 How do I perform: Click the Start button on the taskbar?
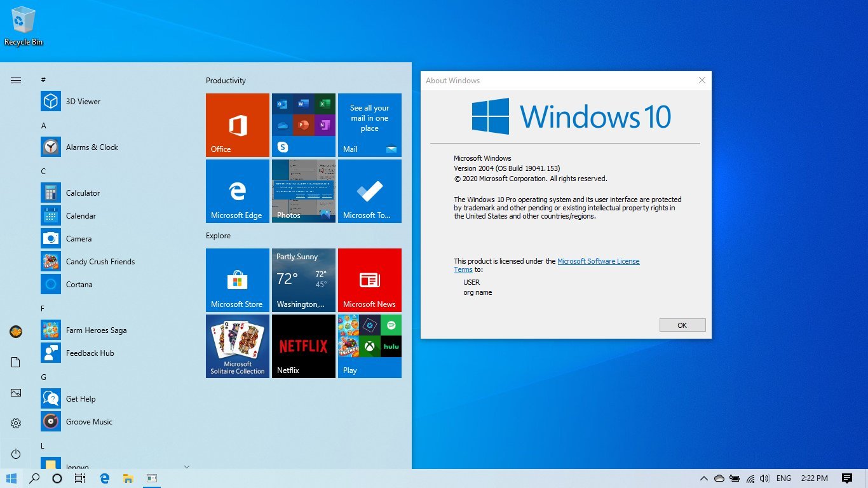11,478
